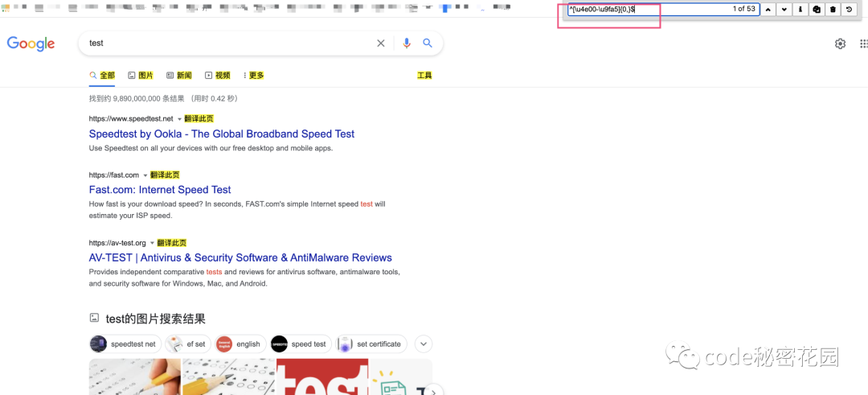Submit search with magnifying glass icon
868x395 pixels.
tap(428, 43)
